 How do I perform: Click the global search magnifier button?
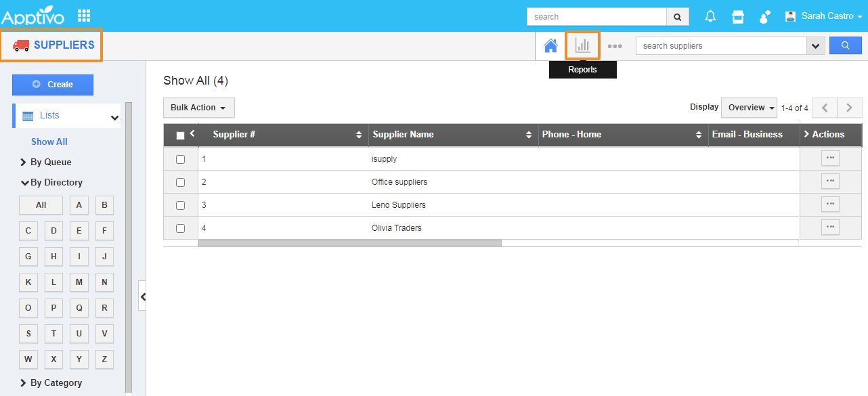click(x=678, y=17)
